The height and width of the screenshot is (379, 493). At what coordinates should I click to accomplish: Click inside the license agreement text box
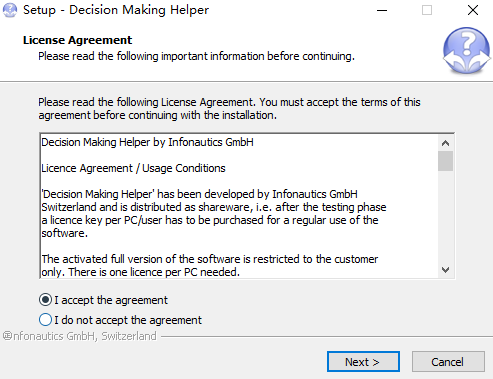click(239, 206)
